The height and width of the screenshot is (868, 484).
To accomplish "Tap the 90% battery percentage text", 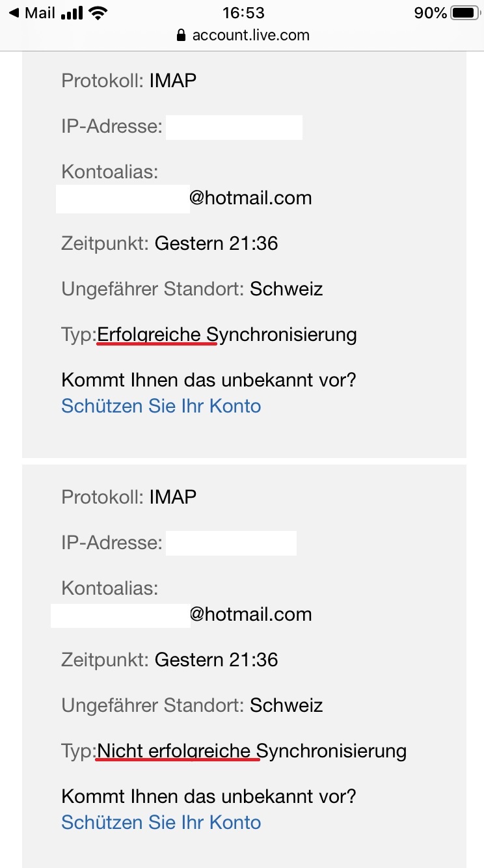I will click(x=430, y=13).
